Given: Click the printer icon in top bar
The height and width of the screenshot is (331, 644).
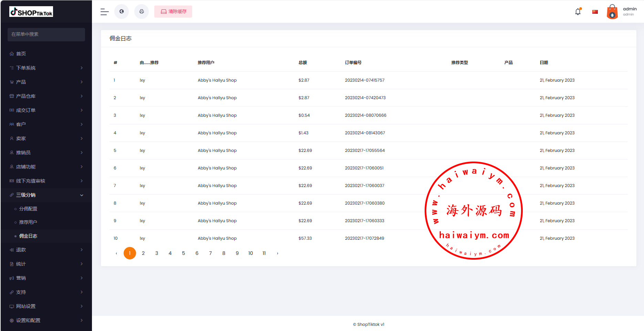Looking at the screenshot, I should point(142,12).
